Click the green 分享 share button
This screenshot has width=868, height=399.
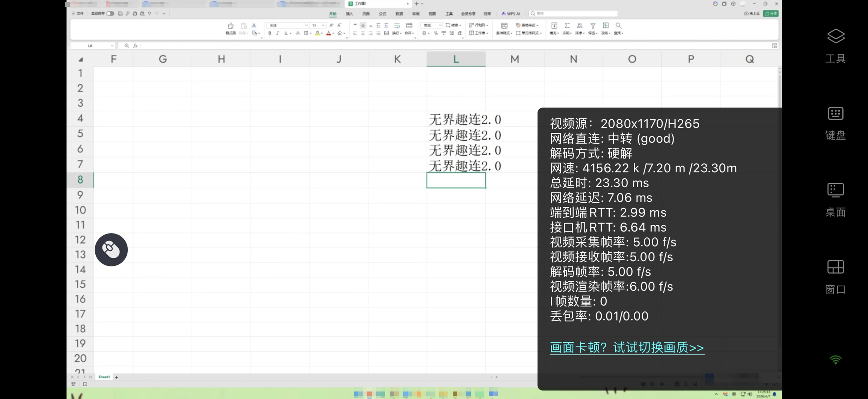(x=771, y=14)
